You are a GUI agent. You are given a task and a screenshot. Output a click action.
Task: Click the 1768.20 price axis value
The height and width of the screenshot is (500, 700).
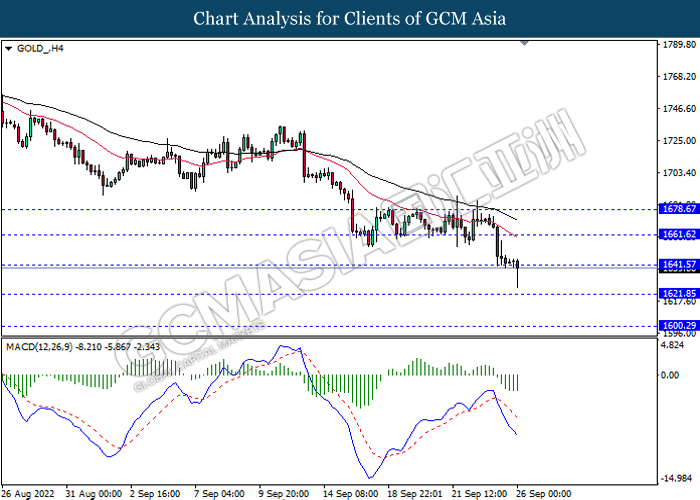click(x=679, y=77)
